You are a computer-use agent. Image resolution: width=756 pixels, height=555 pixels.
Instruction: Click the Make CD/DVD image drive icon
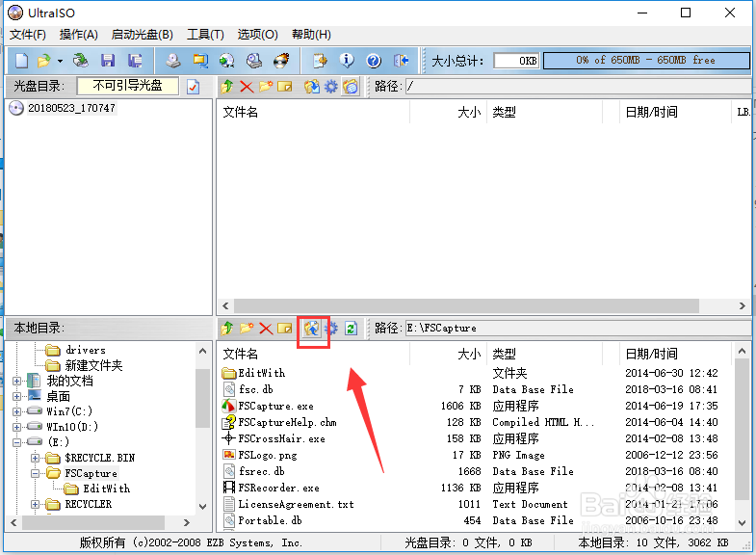[173, 61]
